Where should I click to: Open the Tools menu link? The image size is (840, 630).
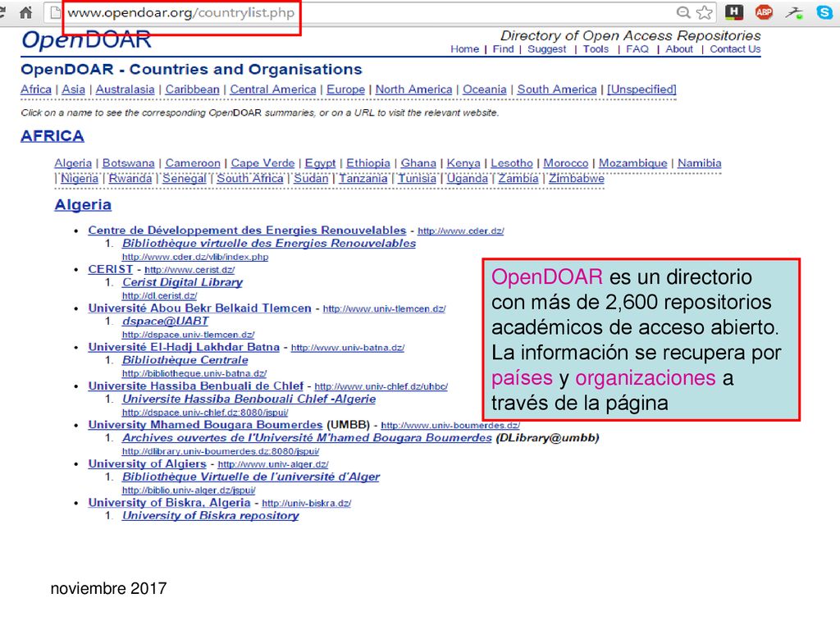tap(596, 49)
